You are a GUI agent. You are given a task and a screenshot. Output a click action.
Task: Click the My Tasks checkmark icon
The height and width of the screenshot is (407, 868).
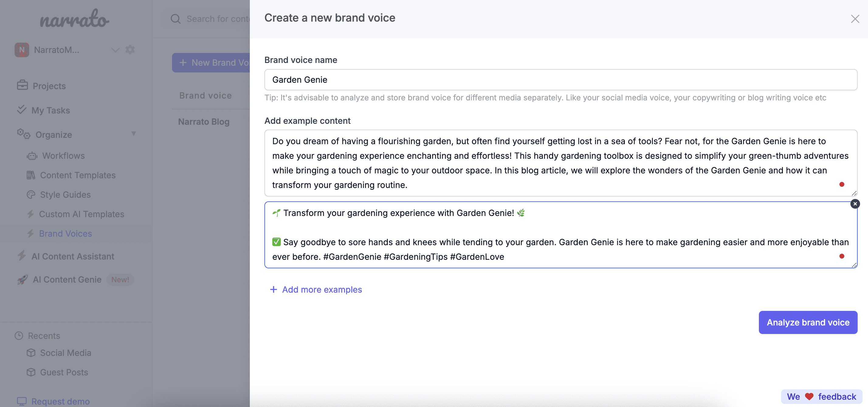click(x=22, y=110)
